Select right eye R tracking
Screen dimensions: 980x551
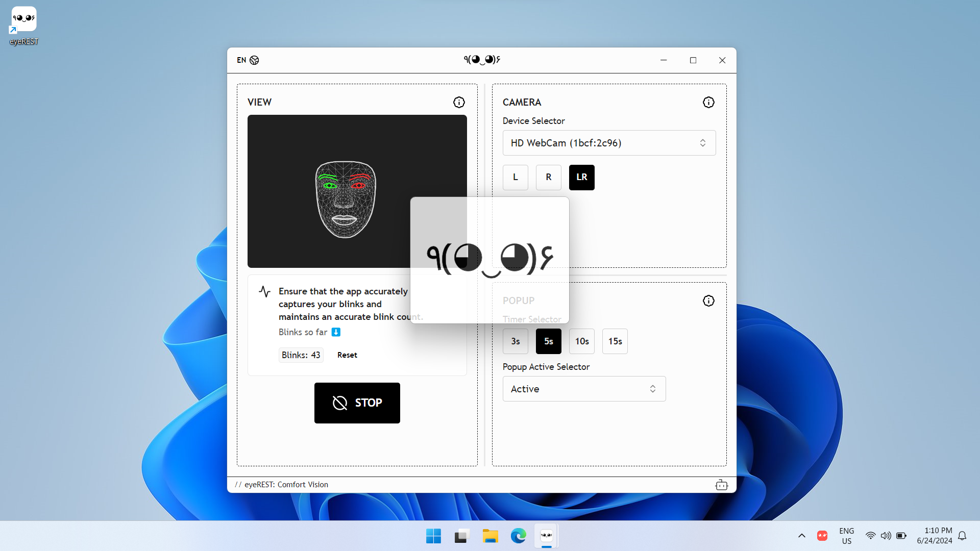coord(548,178)
